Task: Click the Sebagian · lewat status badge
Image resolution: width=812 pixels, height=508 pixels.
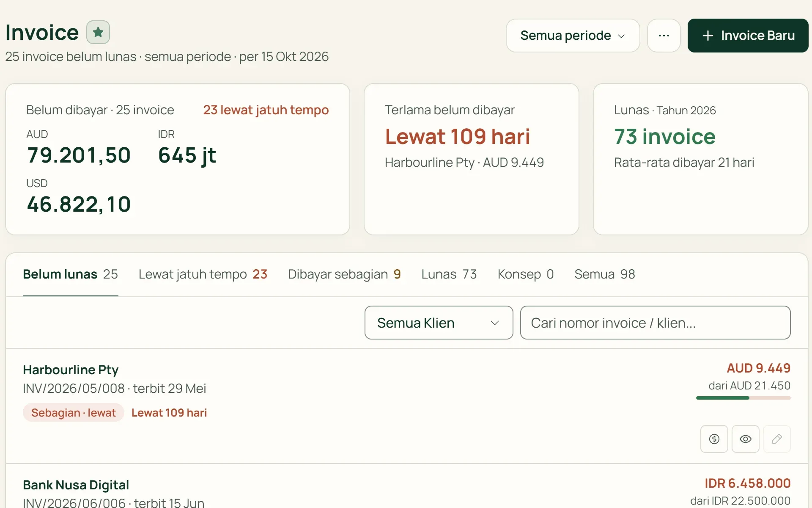Action: point(74,412)
